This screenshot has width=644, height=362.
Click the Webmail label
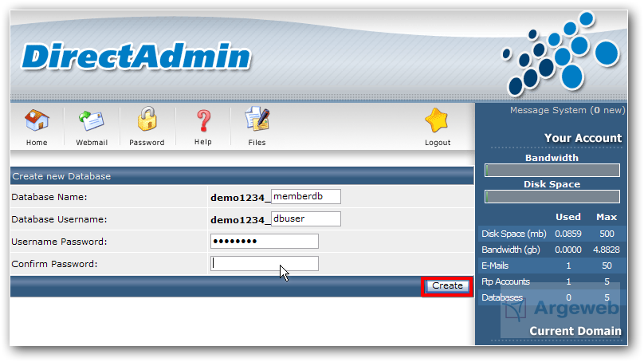point(92,143)
